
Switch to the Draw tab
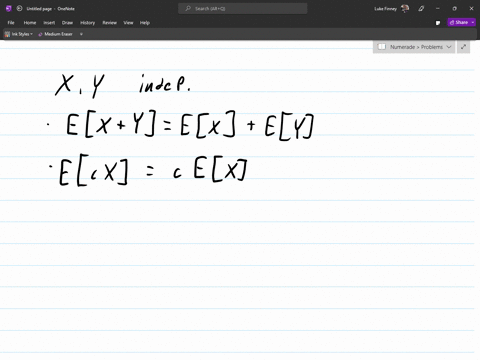coord(67,23)
